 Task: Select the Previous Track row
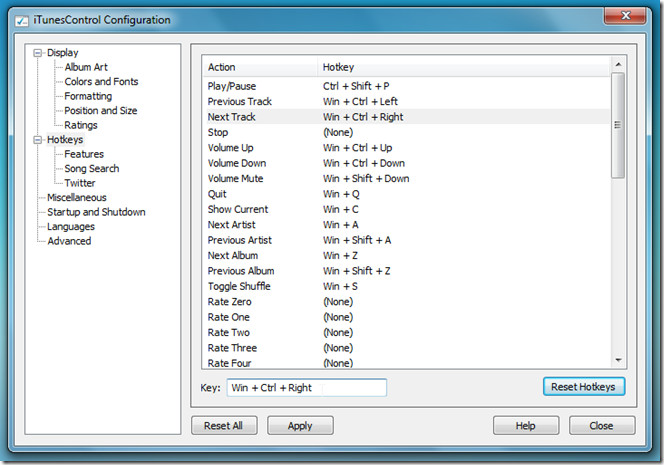(x=406, y=102)
